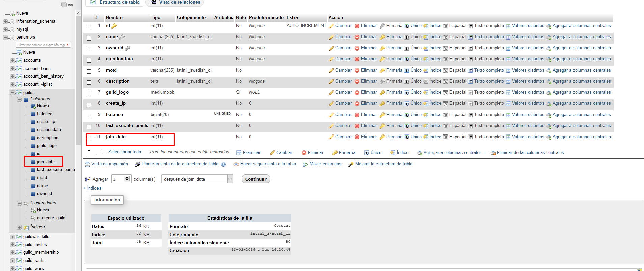The image size is (644, 271).
Task: Select the guild_invites table in sidebar
Action: (35, 245)
